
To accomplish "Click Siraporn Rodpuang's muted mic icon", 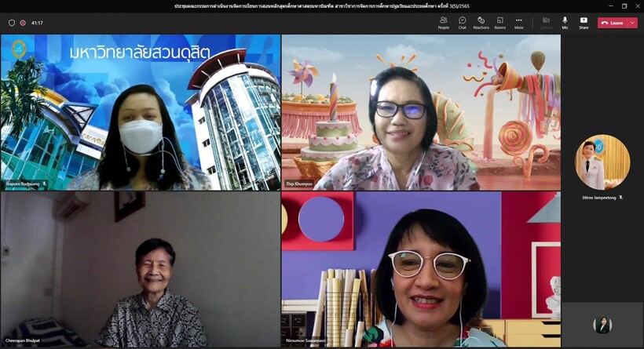I will [44, 184].
